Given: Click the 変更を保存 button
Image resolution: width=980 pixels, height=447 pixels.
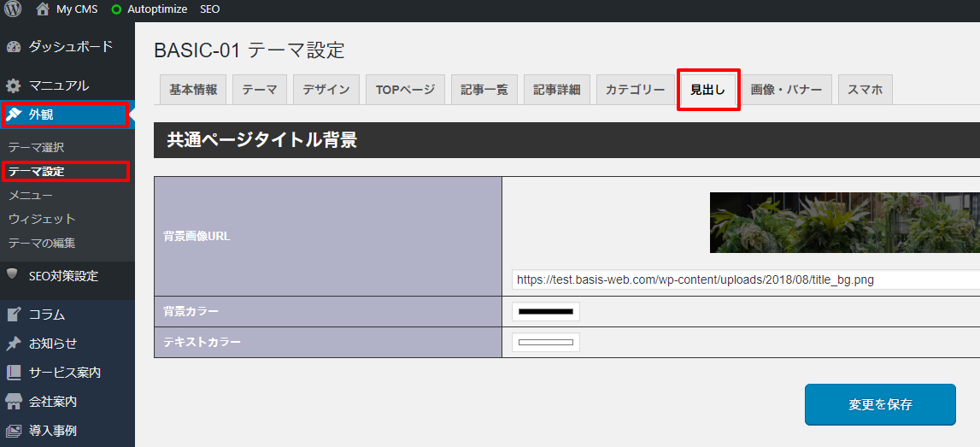Looking at the screenshot, I should pos(880,404).
